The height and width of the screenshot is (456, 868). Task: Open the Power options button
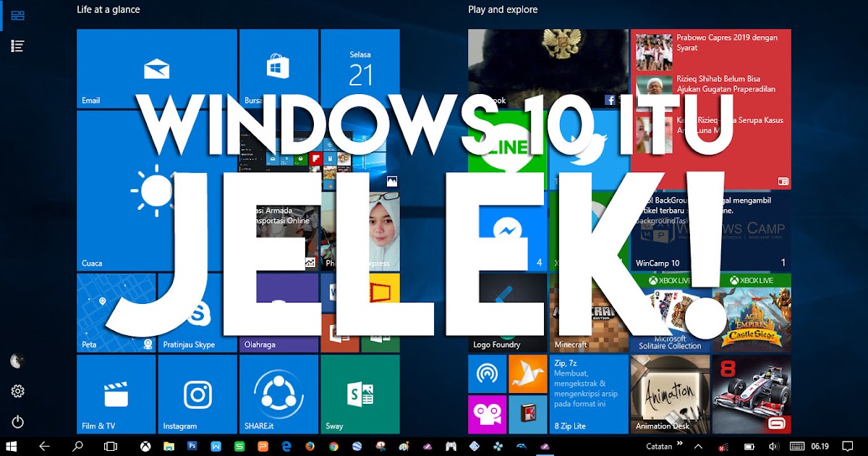[18, 422]
